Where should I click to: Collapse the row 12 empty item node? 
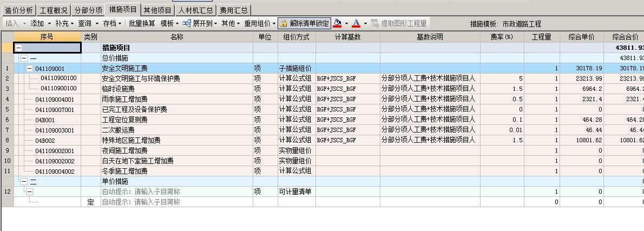30,192
